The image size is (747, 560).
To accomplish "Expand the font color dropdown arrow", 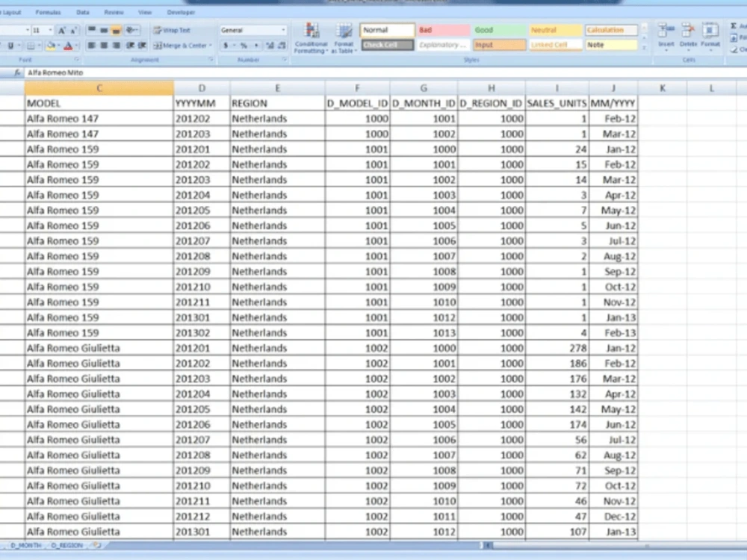I will tap(76, 46).
